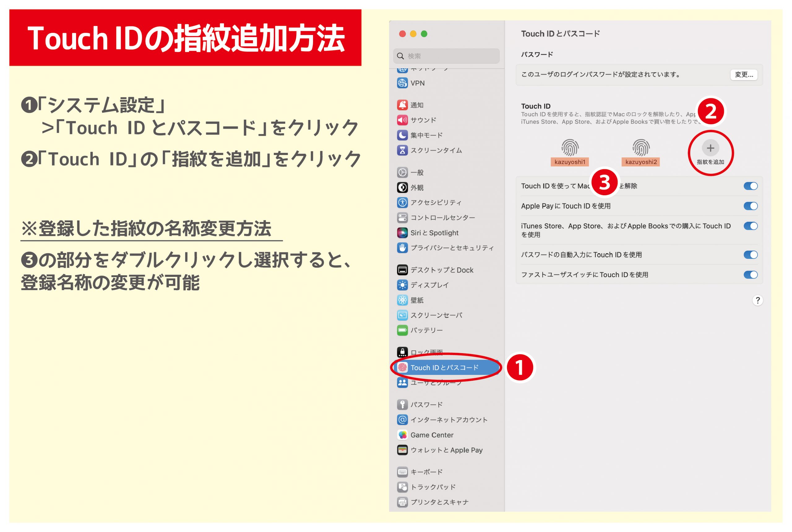
Task: Click the kazuyoshi2 fingerprint name label
Action: pos(641,162)
